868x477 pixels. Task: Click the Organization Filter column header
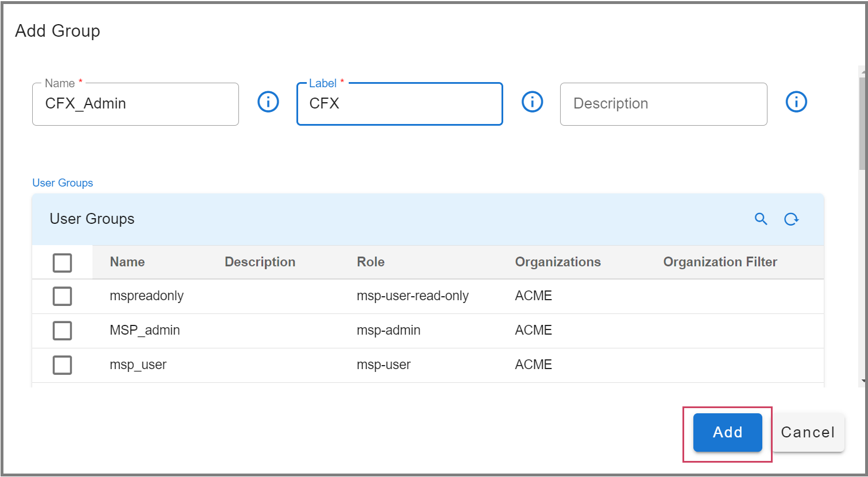720,262
